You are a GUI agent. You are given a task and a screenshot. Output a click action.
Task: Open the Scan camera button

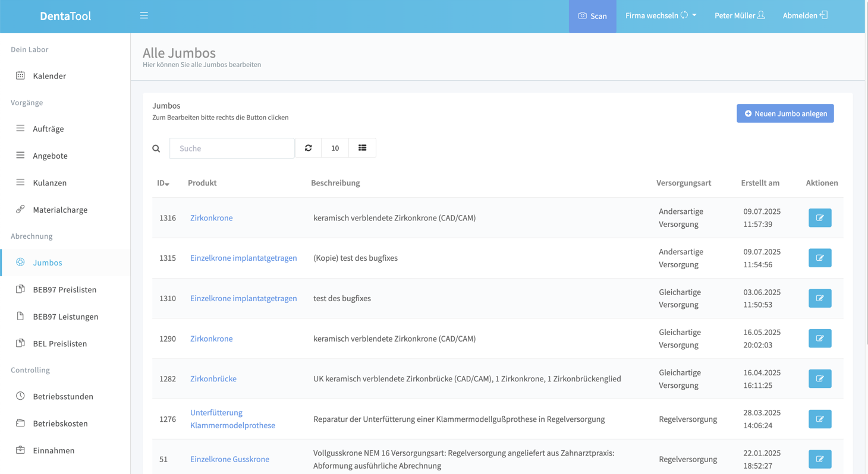click(x=592, y=16)
